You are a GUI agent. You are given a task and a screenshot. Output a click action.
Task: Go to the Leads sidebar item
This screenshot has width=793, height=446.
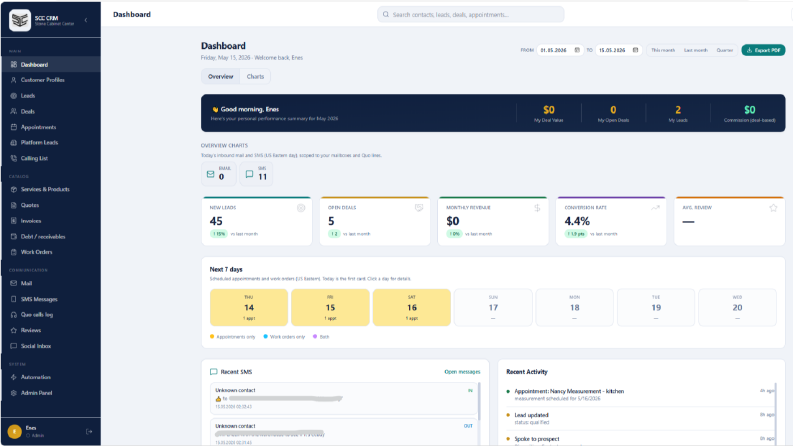coord(51,96)
